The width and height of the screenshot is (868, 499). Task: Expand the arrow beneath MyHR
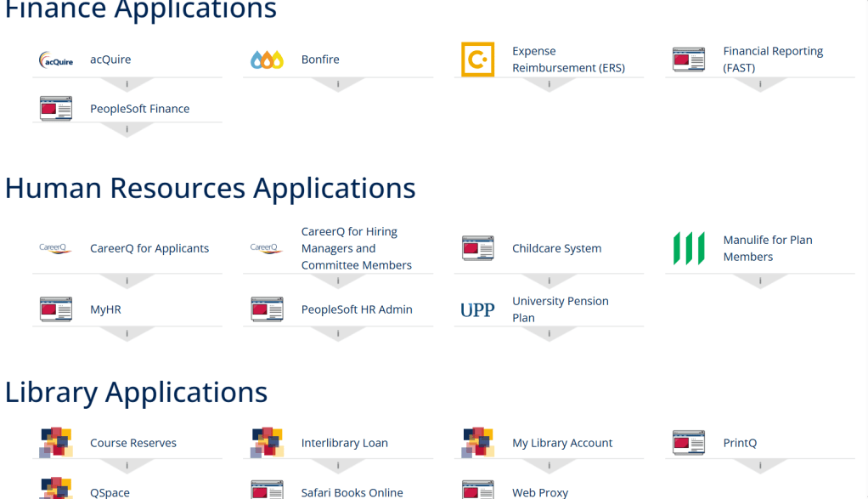click(x=127, y=334)
